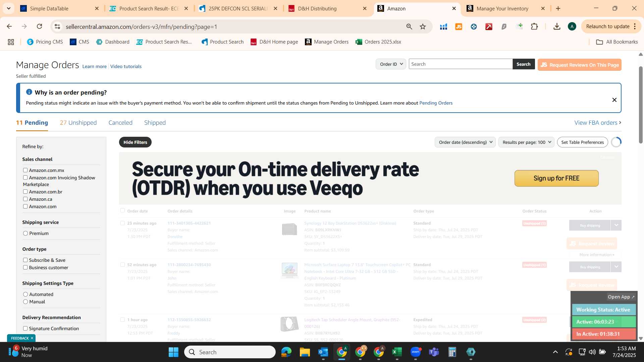Open Microsoft Teams from the taskbar

[434, 352]
